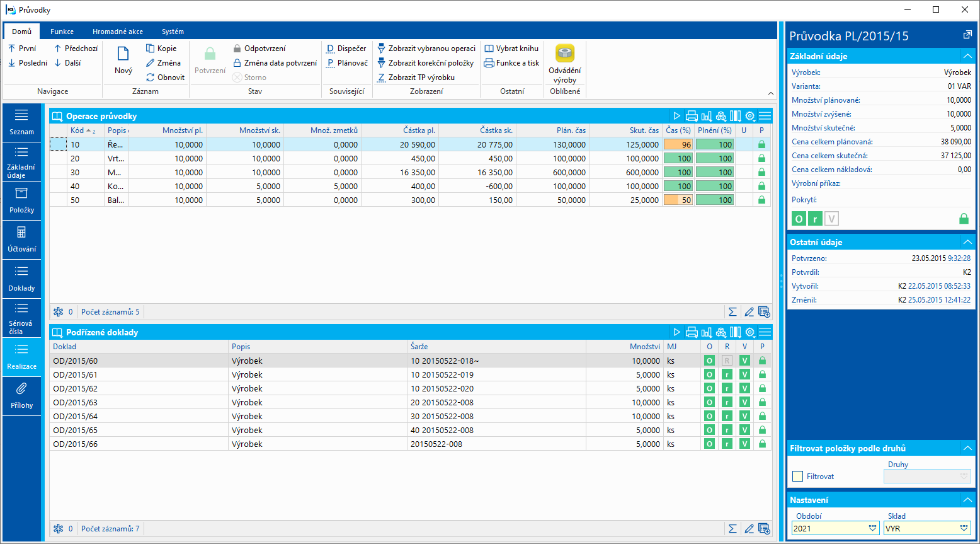Screen dimensions: 980x544
Task: Open Sériová čísla sidebar section
Action: click(x=22, y=317)
